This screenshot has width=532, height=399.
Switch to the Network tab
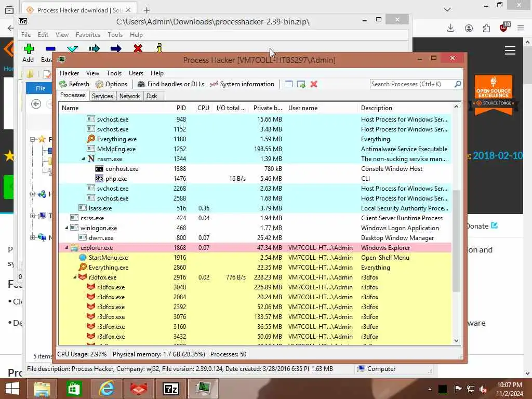tap(129, 96)
